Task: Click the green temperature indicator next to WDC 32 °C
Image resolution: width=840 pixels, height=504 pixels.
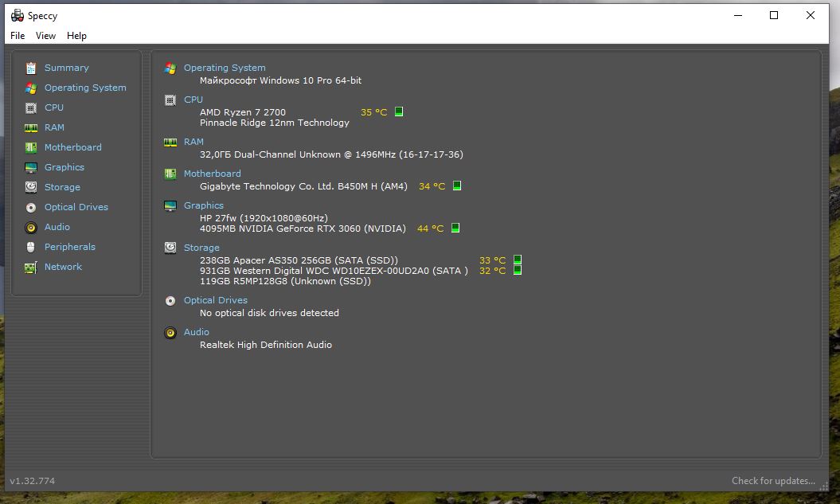Action: (x=518, y=270)
